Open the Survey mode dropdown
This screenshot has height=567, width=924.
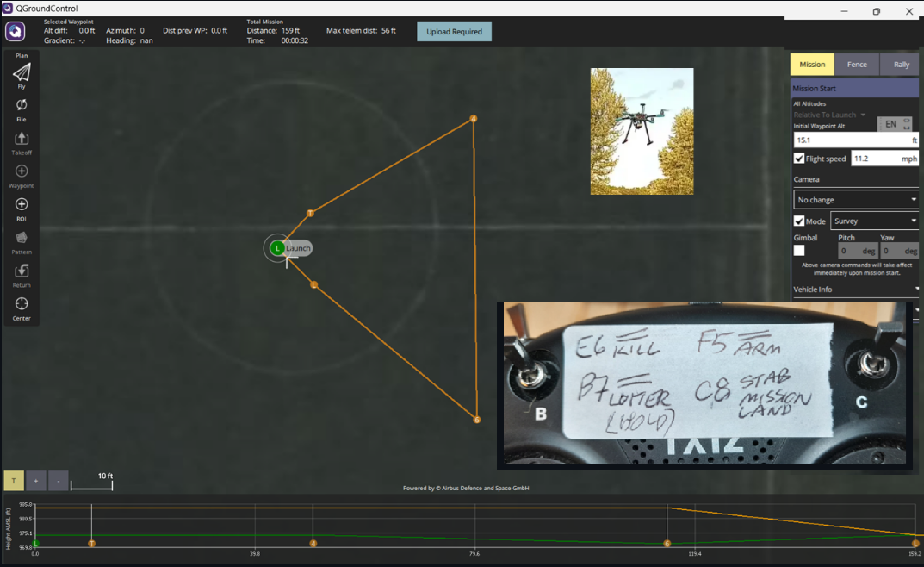coord(874,221)
